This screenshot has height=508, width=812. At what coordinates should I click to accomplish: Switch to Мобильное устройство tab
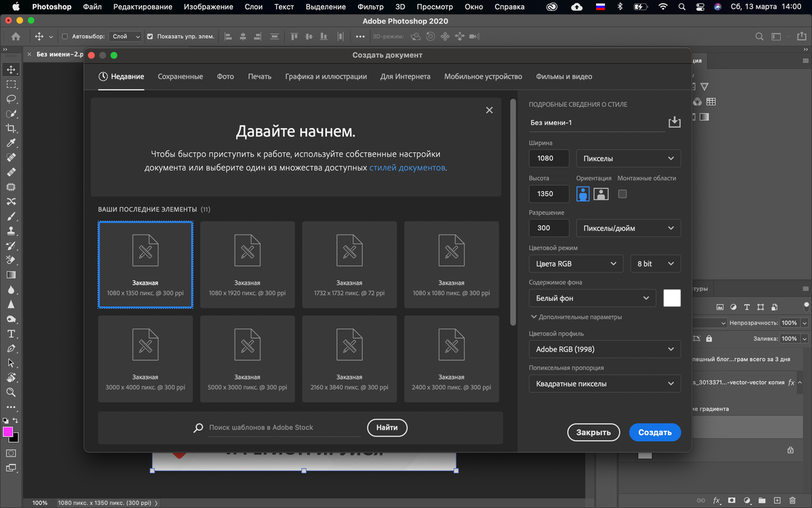tap(483, 77)
